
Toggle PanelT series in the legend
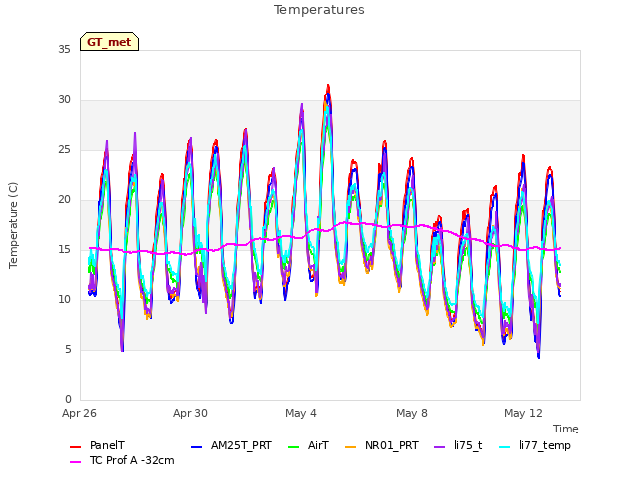coord(98,445)
